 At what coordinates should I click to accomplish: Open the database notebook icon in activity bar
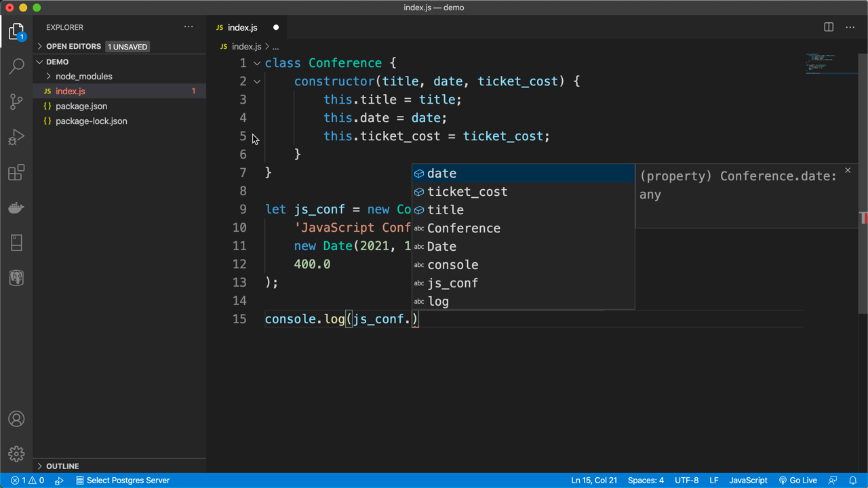[x=16, y=243]
